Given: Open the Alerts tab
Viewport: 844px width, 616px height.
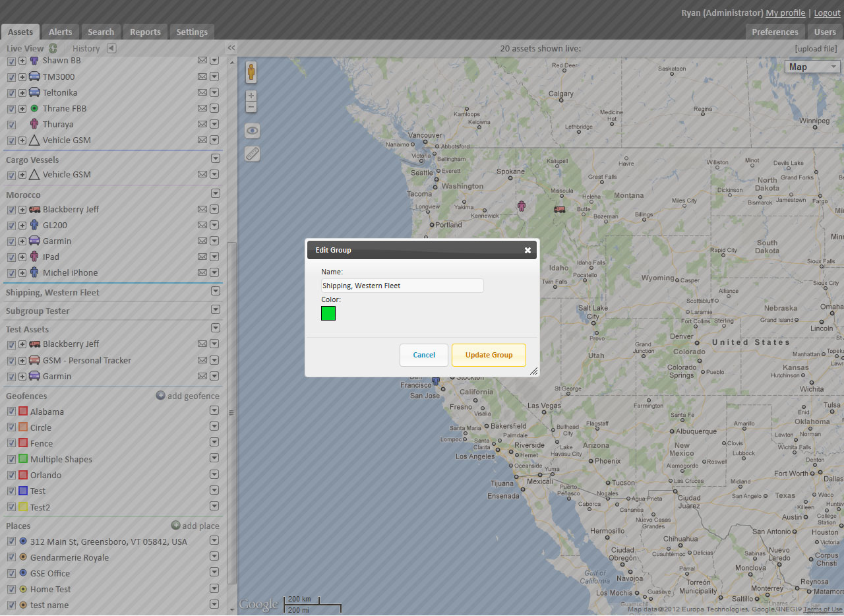Looking at the screenshot, I should coord(60,32).
